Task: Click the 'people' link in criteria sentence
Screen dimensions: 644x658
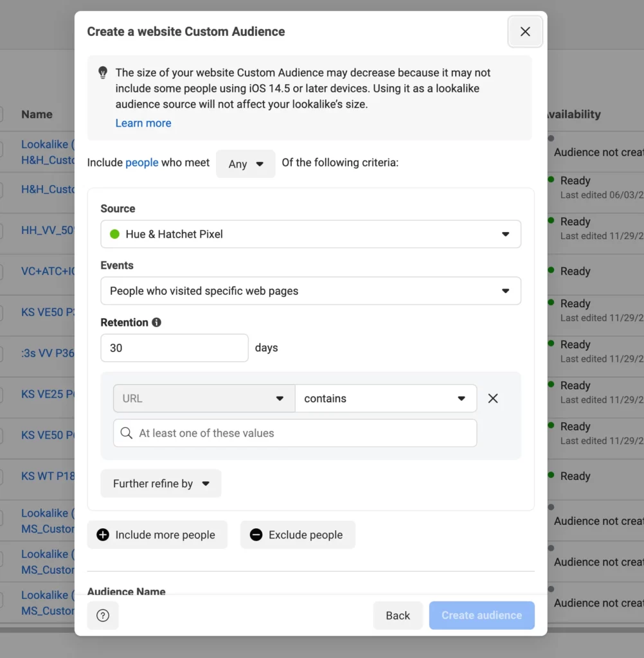Action: coord(142,163)
